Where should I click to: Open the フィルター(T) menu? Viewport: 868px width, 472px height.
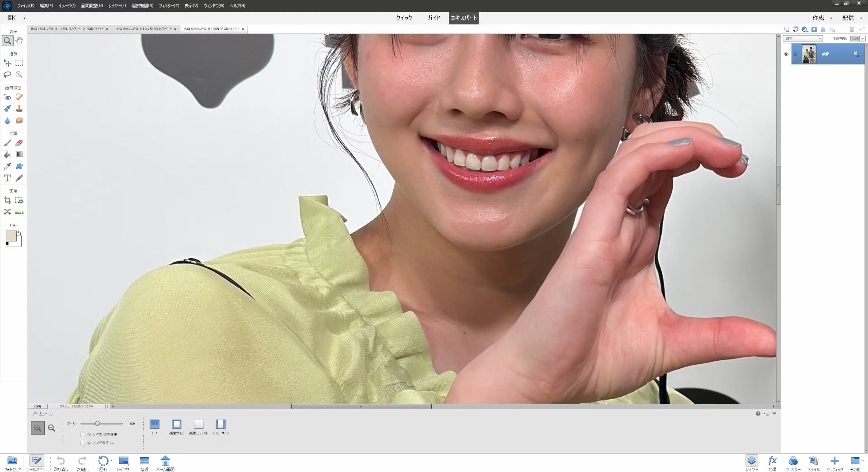point(169,6)
